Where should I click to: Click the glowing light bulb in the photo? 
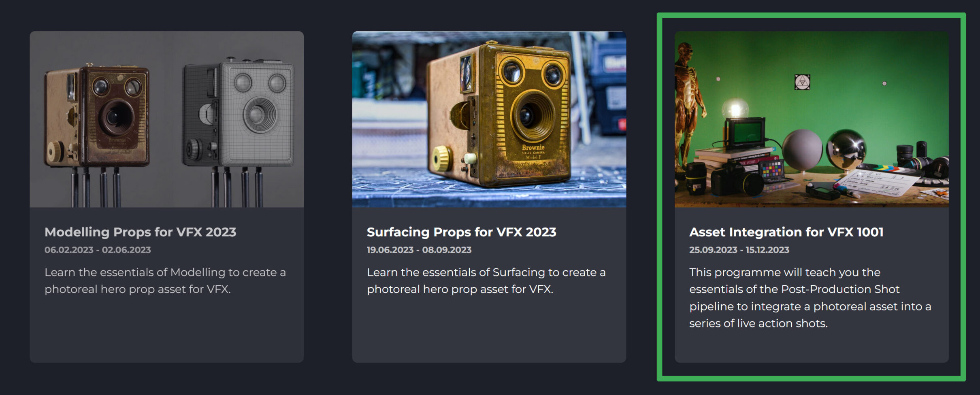[x=735, y=109]
